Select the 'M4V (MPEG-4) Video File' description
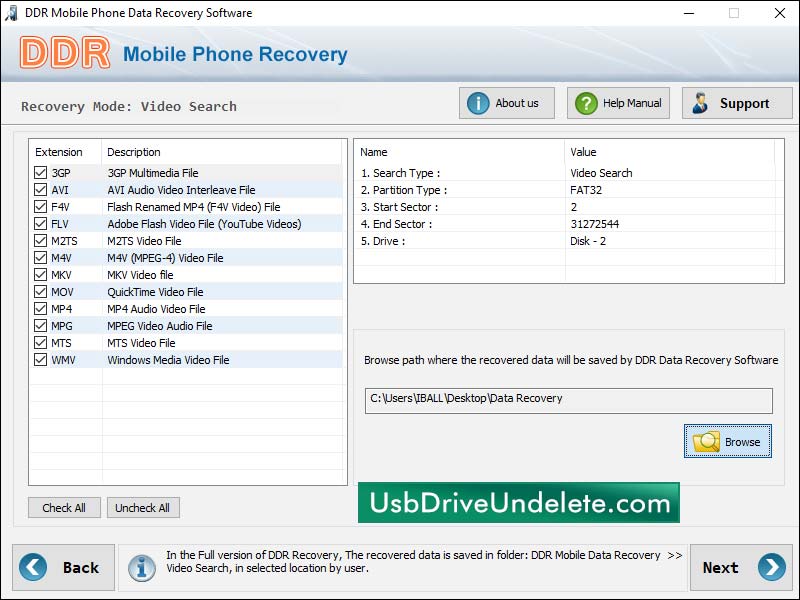 coord(165,258)
